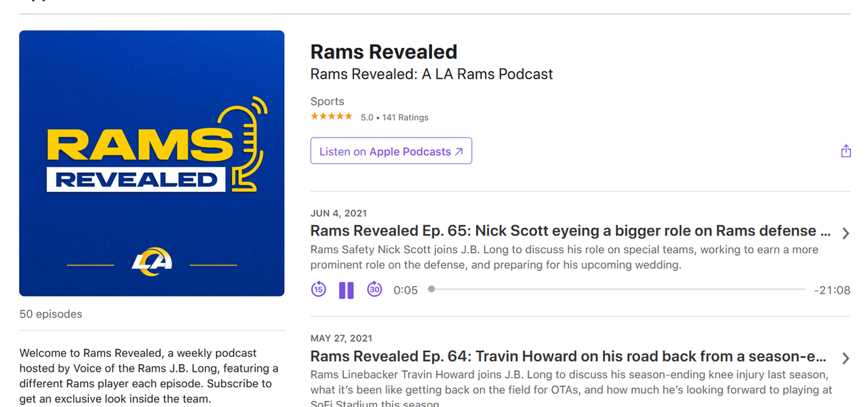Screen dimensions: 868x407
Task: Click the "141 Ratings" text
Action: click(405, 117)
